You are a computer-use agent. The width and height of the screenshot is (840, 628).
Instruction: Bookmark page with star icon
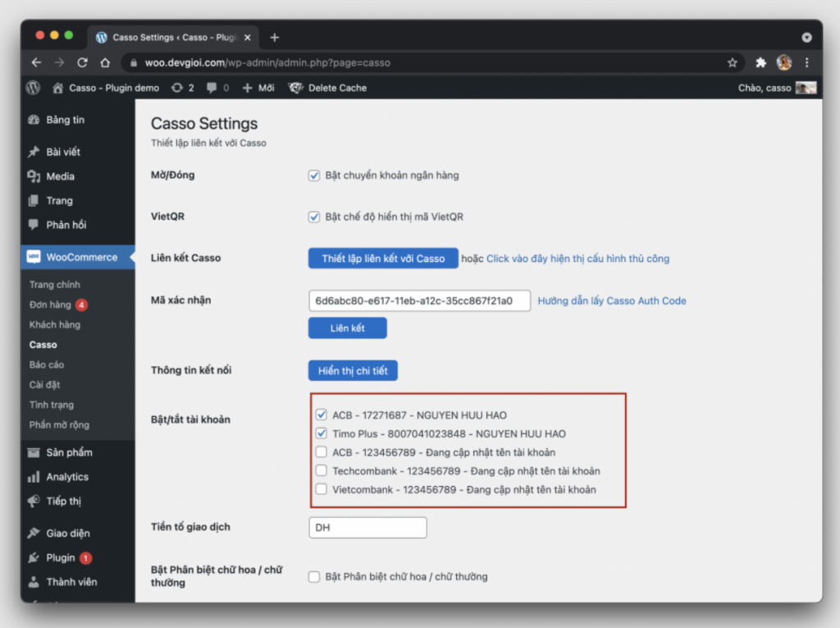732,62
